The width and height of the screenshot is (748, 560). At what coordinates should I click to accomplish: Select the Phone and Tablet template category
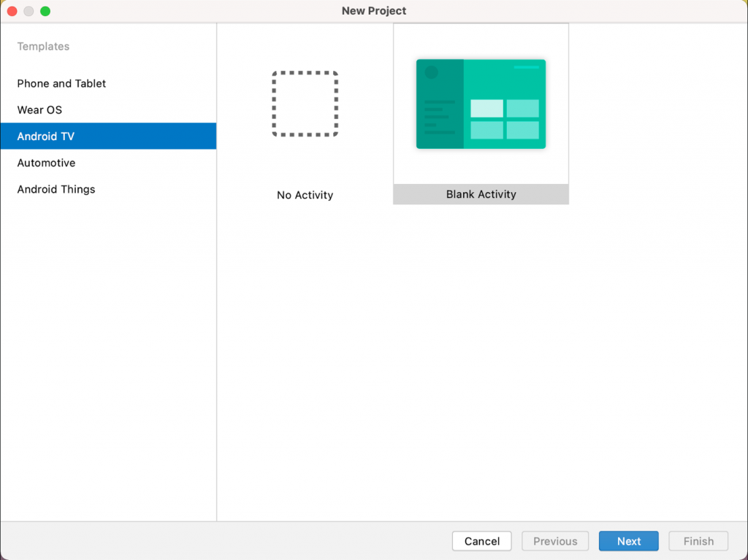108,83
